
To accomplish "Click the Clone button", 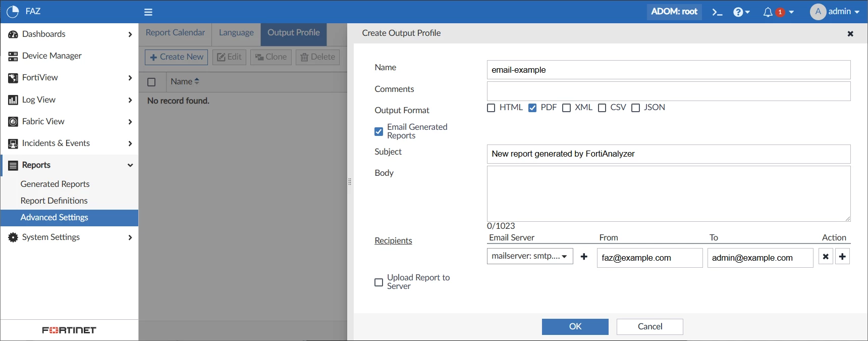I will point(271,57).
